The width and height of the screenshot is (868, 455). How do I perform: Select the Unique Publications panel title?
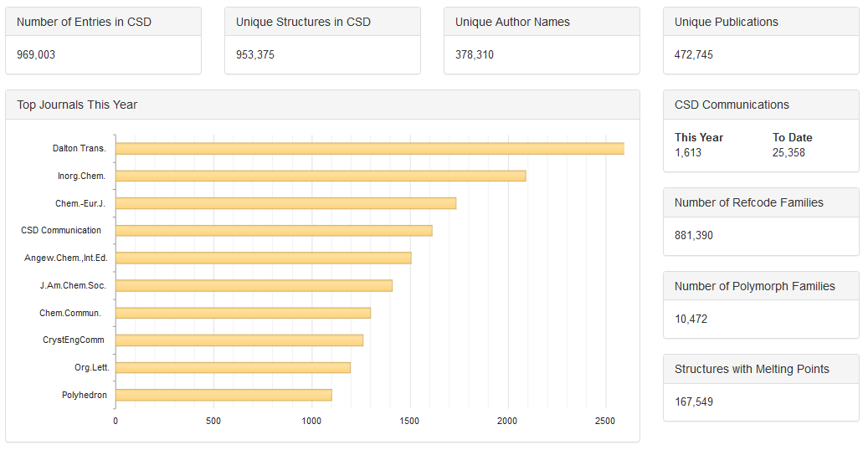click(x=726, y=22)
